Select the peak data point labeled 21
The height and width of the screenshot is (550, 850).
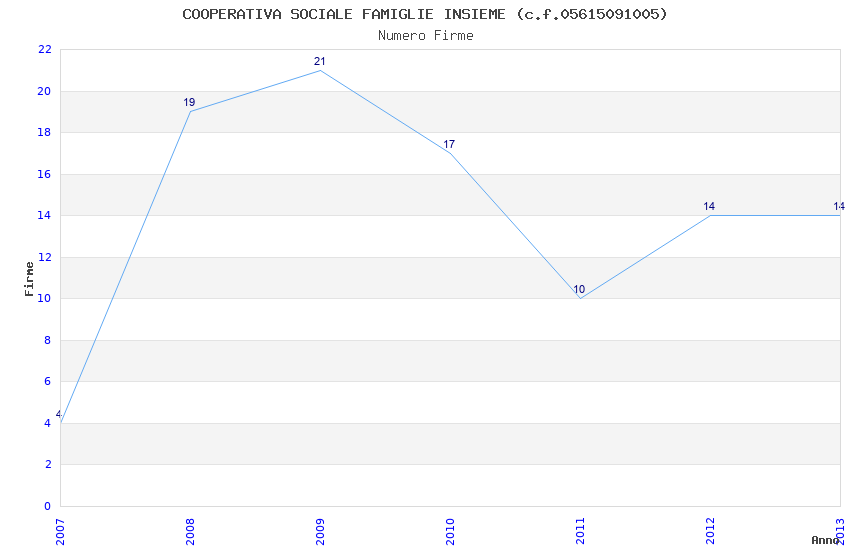pos(320,70)
